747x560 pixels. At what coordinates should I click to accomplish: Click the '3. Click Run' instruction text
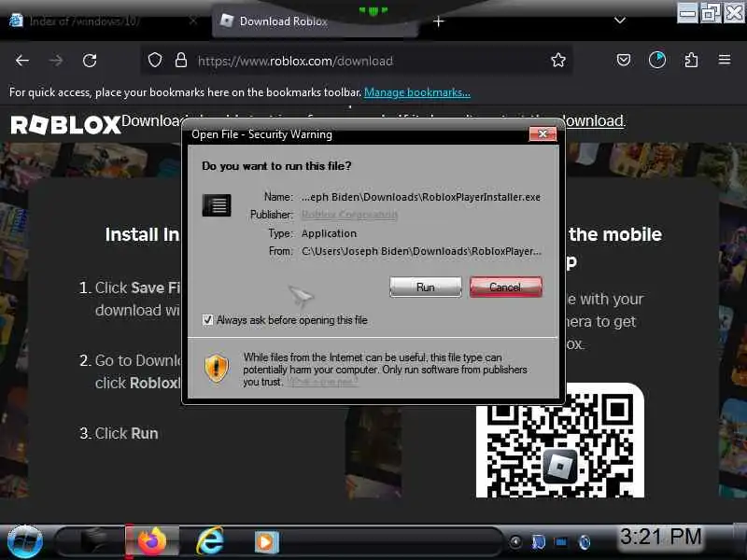pyautogui.click(x=119, y=433)
